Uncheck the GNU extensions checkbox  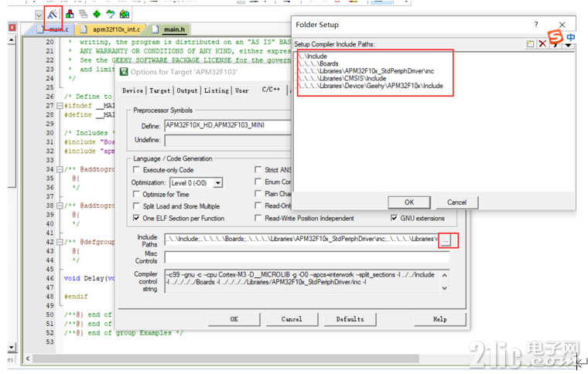pyautogui.click(x=394, y=218)
